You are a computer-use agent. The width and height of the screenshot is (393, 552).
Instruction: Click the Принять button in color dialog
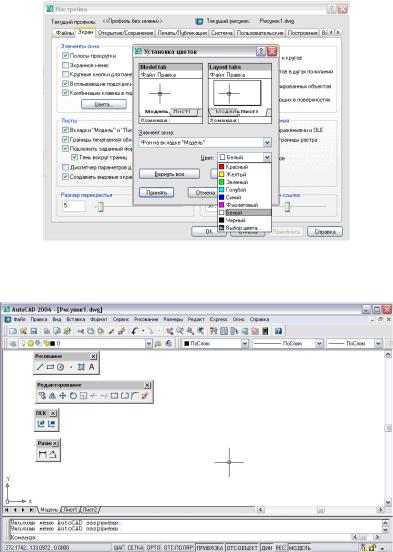click(x=156, y=193)
